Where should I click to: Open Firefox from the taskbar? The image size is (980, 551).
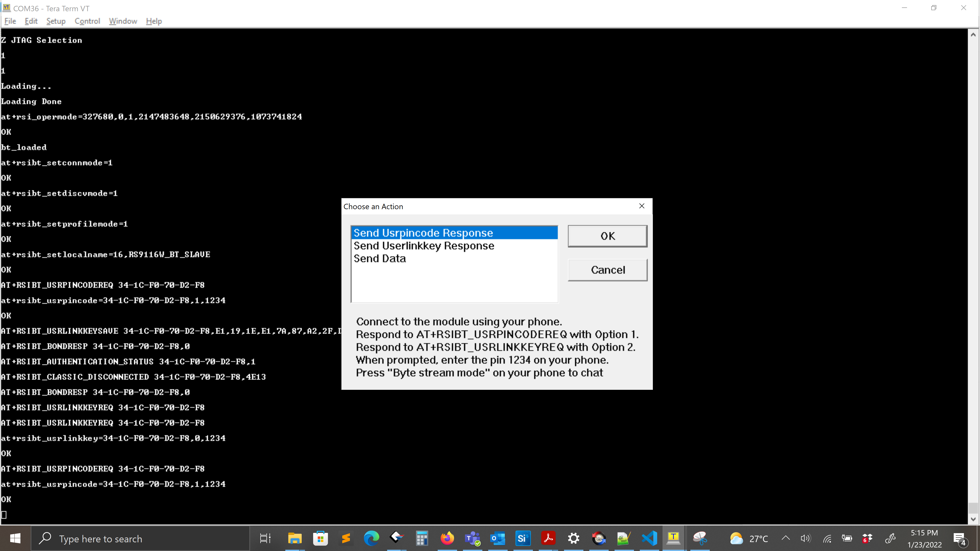[447, 538]
